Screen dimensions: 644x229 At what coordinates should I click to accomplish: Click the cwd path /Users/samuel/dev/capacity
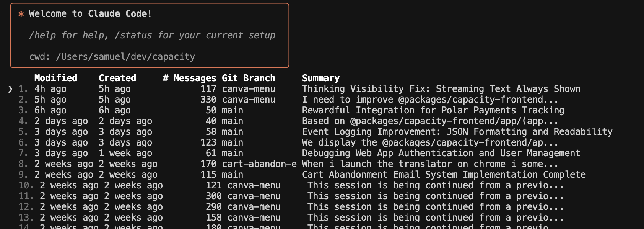pos(125,57)
